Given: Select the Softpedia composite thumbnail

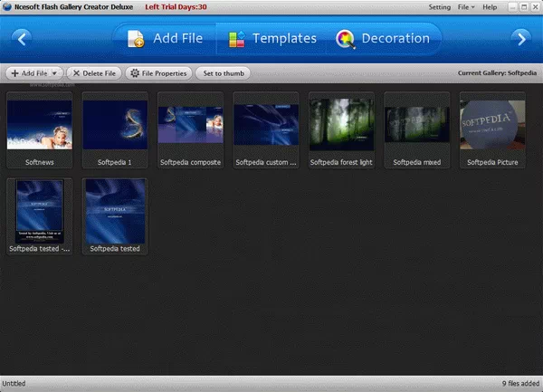Looking at the screenshot, I should (x=190, y=125).
